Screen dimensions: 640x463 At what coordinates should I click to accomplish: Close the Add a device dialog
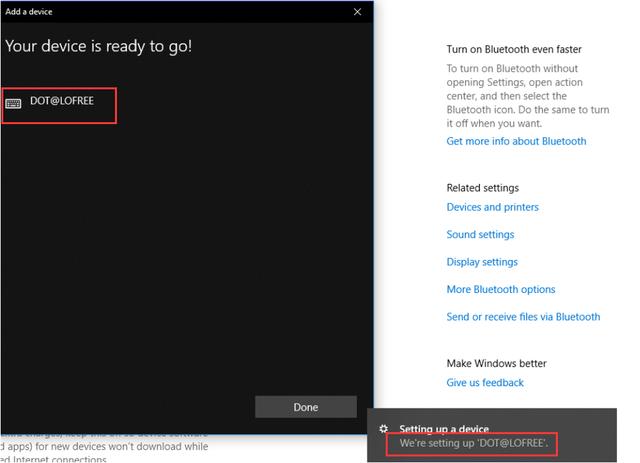click(357, 12)
